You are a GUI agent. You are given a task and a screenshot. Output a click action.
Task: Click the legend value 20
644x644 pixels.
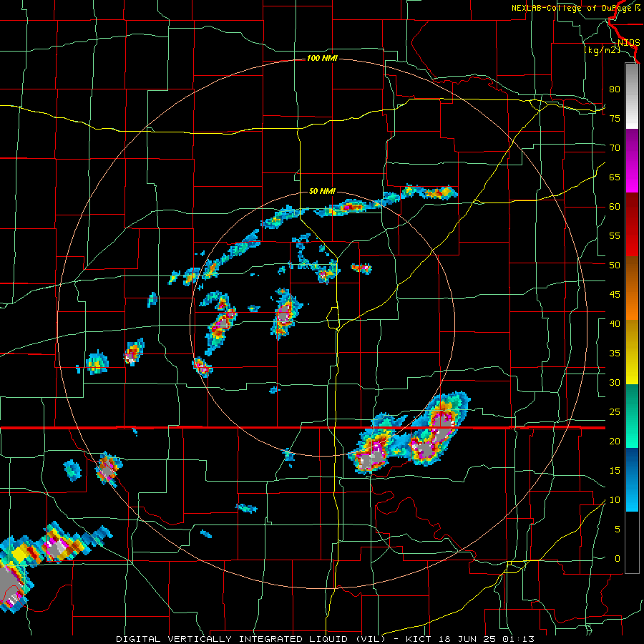[615, 441]
